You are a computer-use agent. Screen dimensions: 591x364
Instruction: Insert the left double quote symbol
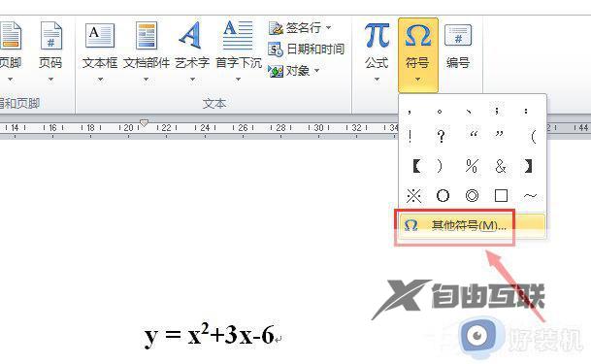(x=474, y=133)
